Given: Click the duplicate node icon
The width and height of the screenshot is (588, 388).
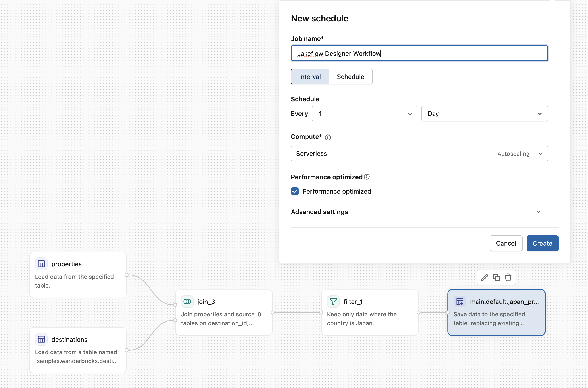Looking at the screenshot, I should click(x=496, y=277).
